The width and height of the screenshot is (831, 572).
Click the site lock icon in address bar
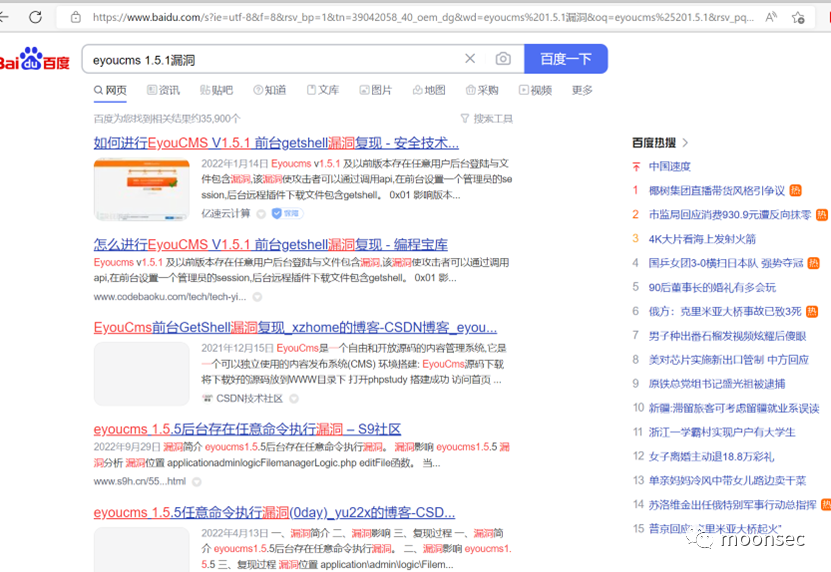[76, 17]
